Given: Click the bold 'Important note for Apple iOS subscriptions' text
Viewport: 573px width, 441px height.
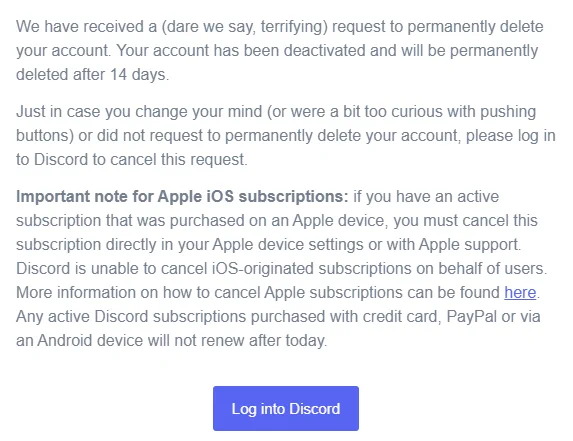Looking at the screenshot, I should coord(182,197).
